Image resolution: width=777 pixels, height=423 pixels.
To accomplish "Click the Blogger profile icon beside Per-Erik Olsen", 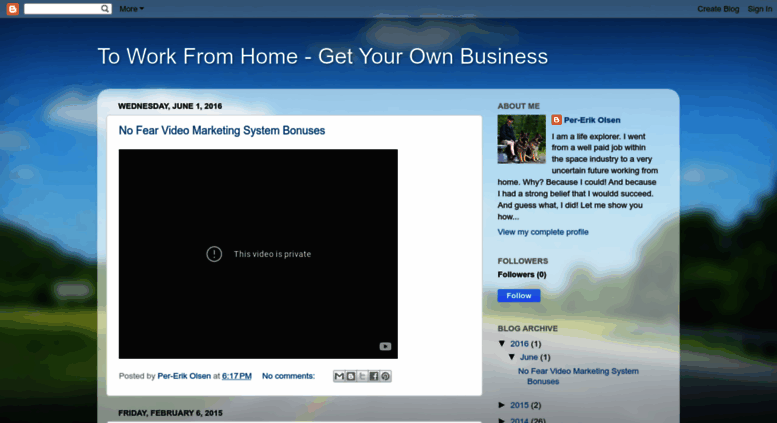I will 556,120.
